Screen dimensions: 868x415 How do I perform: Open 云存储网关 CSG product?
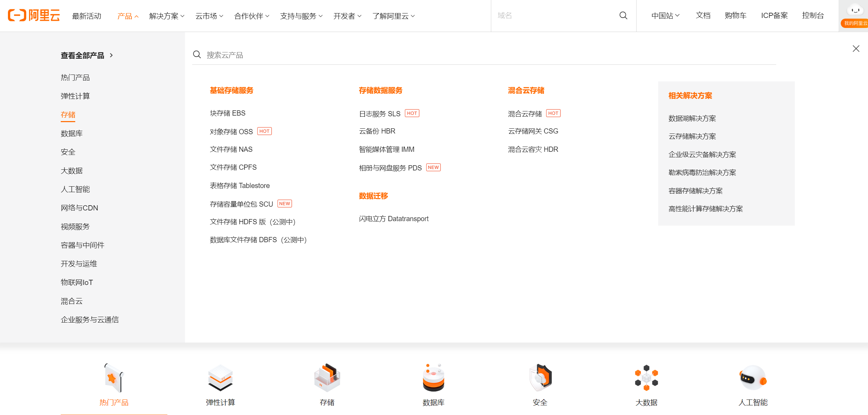(x=533, y=131)
